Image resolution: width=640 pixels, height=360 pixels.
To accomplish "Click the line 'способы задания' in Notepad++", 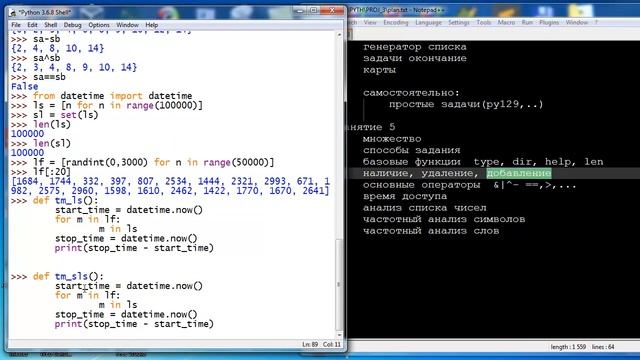I will click(x=411, y=150).
